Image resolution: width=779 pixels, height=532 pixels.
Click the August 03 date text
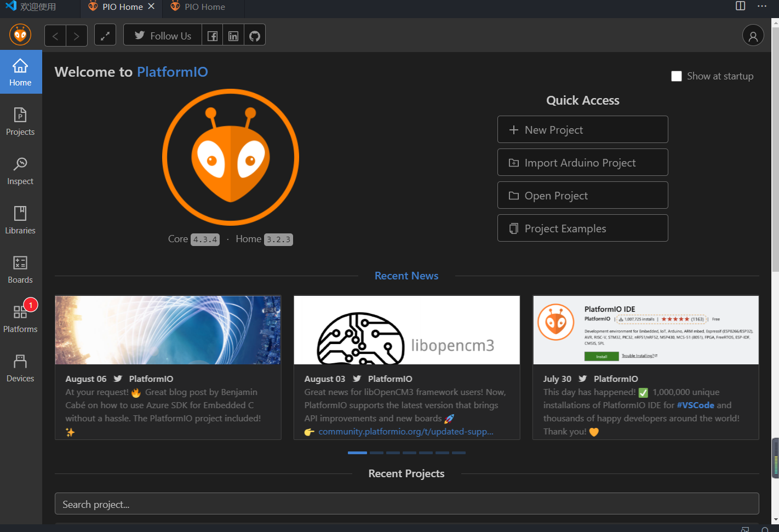tap(325, 379)
